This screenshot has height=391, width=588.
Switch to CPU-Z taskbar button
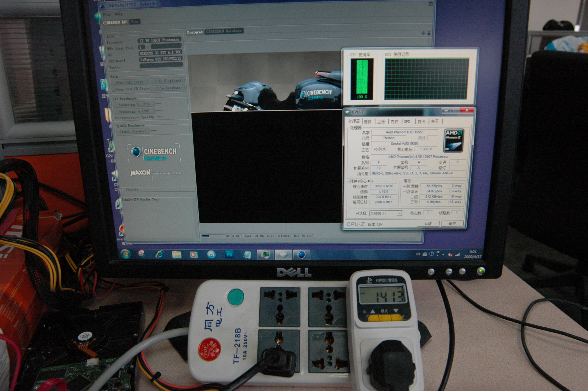click(x=283, y=255)
